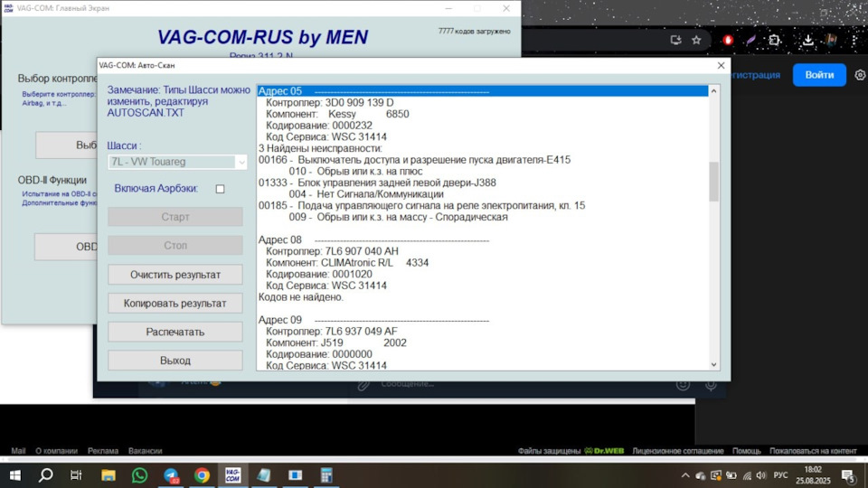Click the microphone icon in the chat bar
Image resolution: width=868 pixels, height=488 pixels.
point(711,384)
